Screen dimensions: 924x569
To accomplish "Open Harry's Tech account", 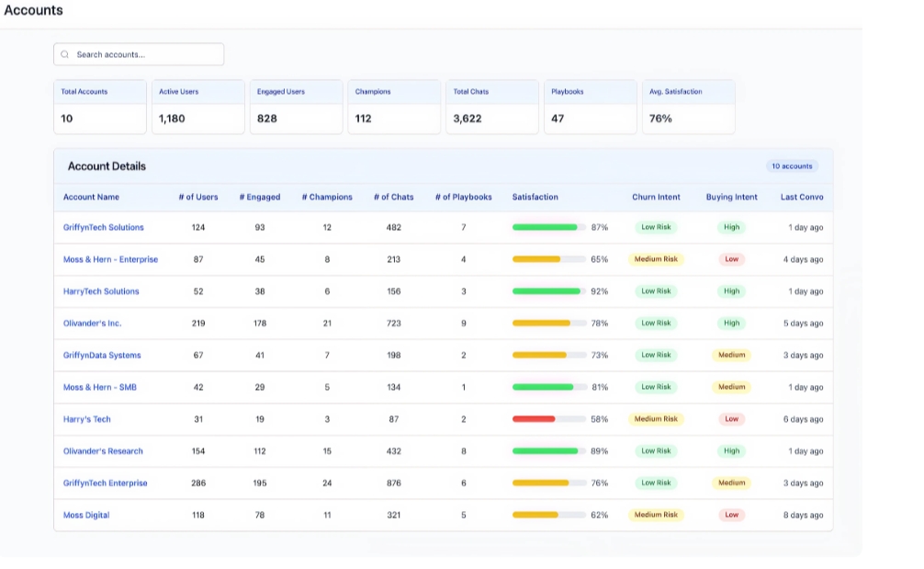I will pos(86,419).
